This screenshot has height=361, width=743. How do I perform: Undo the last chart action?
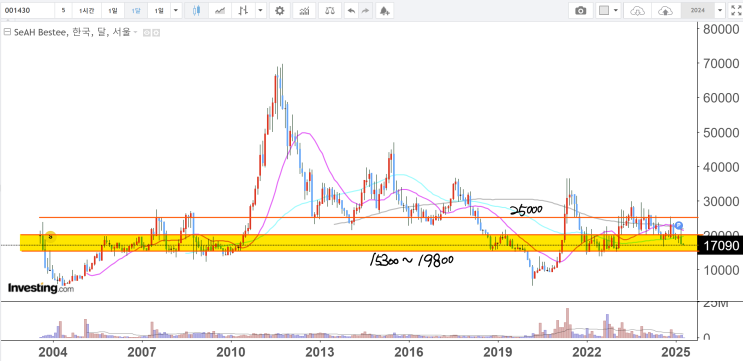[351, 10]
